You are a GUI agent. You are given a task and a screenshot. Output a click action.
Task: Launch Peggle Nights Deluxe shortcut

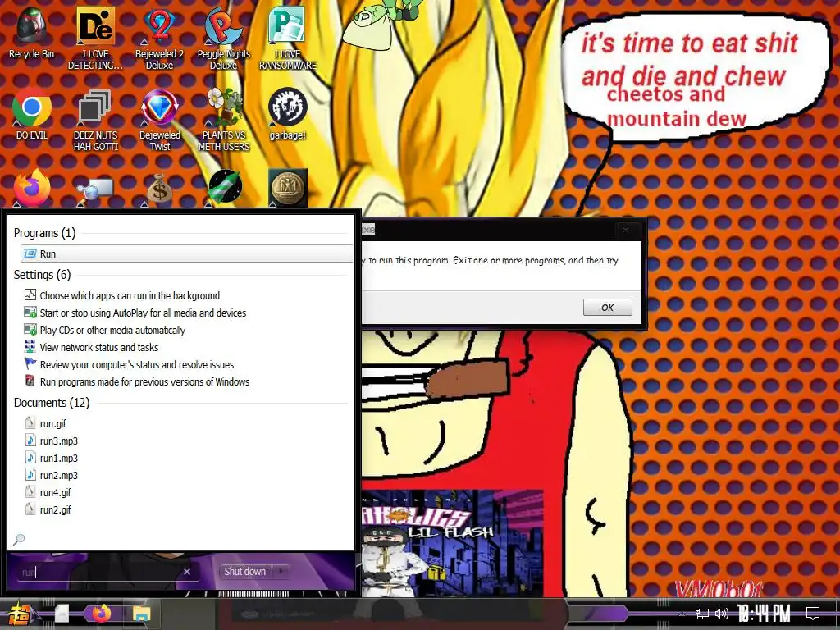coord(223,38)
